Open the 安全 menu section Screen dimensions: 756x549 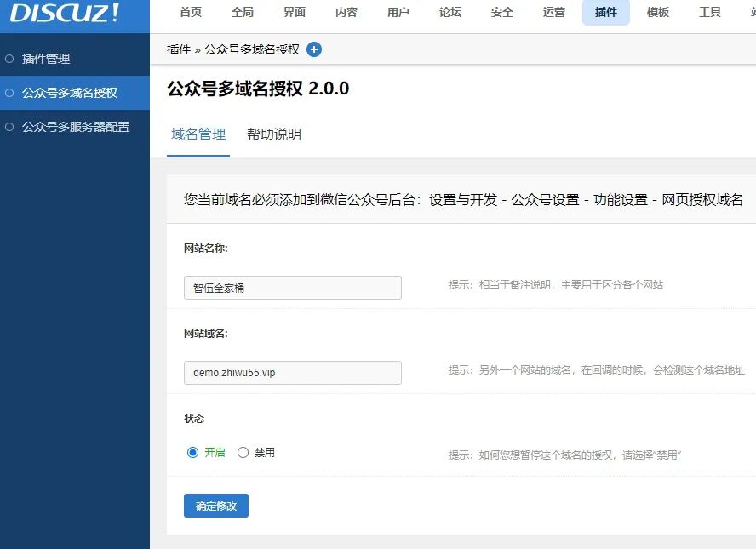coord(501,14)
